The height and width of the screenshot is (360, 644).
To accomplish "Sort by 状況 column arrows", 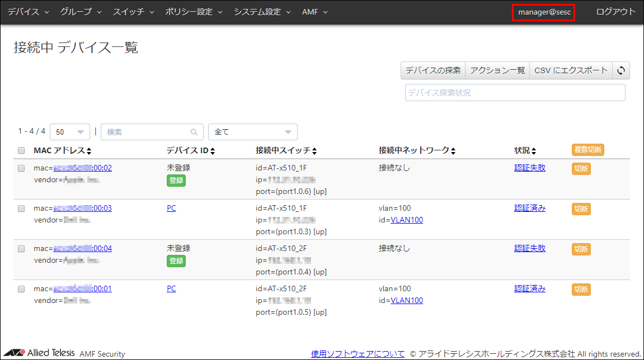I will 534,151.
